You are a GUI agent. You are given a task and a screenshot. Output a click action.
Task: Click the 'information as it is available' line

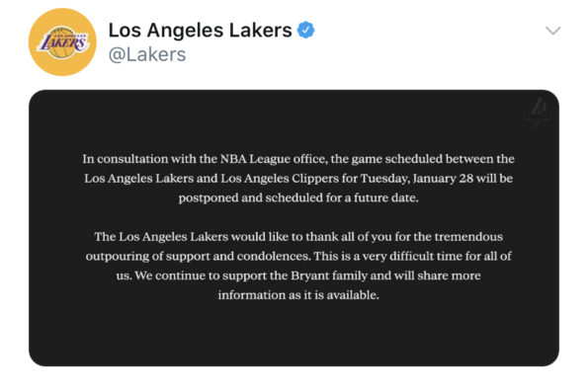(298, 295)
